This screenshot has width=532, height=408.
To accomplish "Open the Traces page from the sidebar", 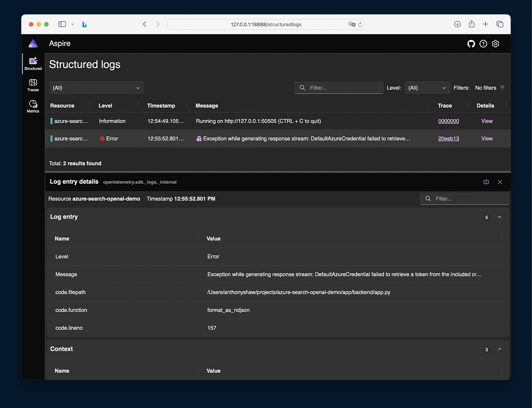I will [33, 85].
